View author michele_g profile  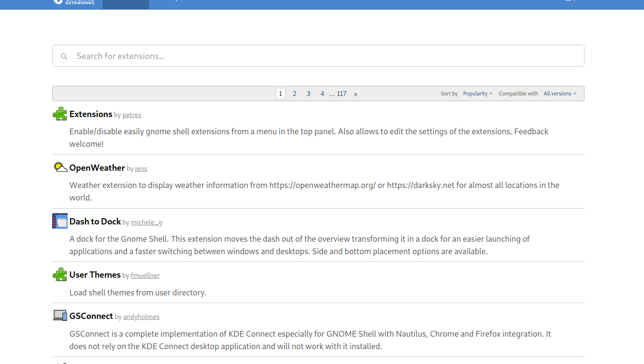[x=146, y=222]
